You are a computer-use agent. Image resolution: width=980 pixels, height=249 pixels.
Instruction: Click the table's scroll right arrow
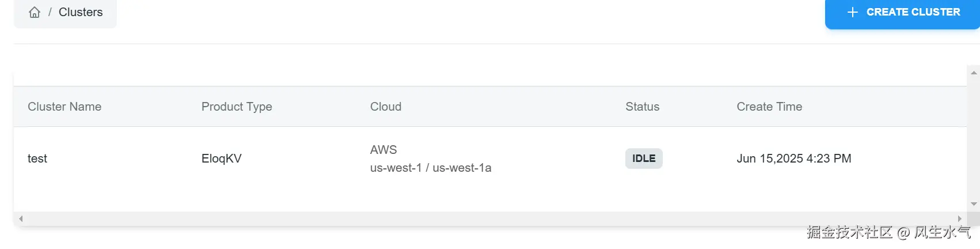coord(959,219)
